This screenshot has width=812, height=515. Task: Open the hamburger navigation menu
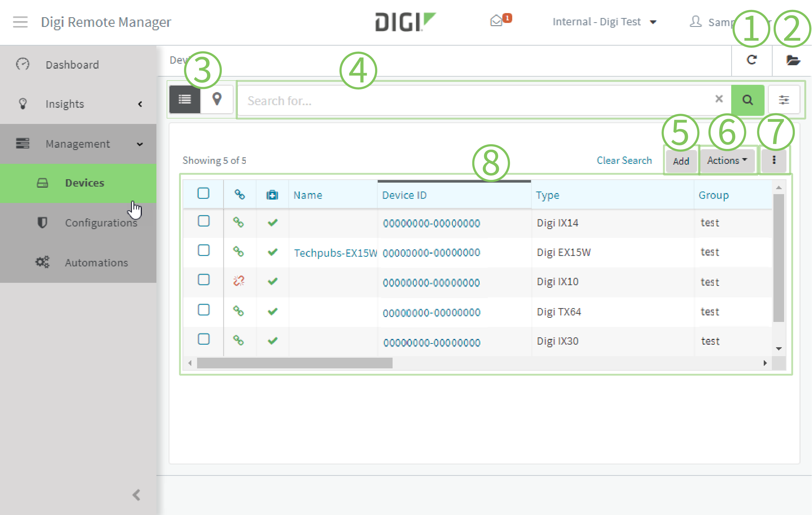click(20, 22)
